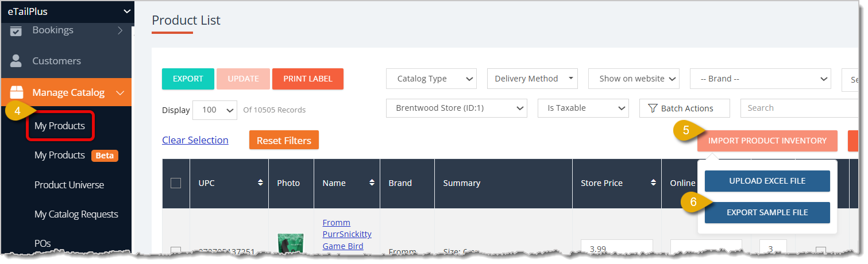Click the Clear Selection link
The image size is (868, 264).
pos(195,140)
